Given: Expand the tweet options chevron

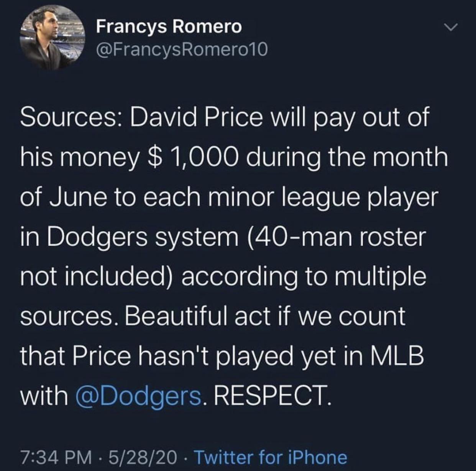Looking at the screenshot, I should coord(452,28).
